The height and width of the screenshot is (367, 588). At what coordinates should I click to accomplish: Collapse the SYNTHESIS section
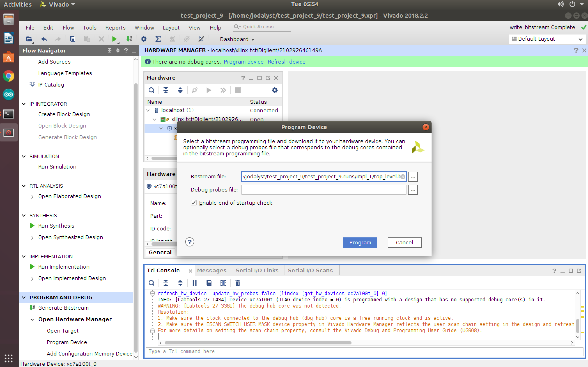tap(24, 215)
